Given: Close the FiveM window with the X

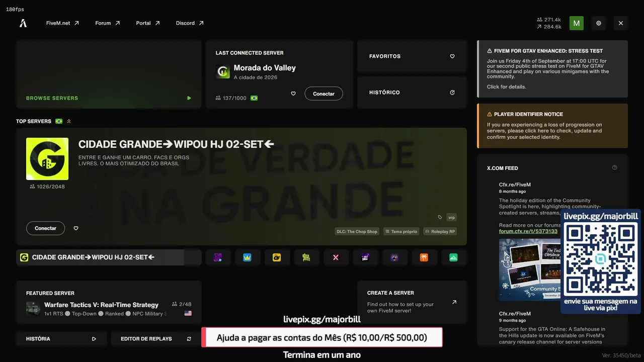Looking at the screenshot, I should click(x=621, y=23).
